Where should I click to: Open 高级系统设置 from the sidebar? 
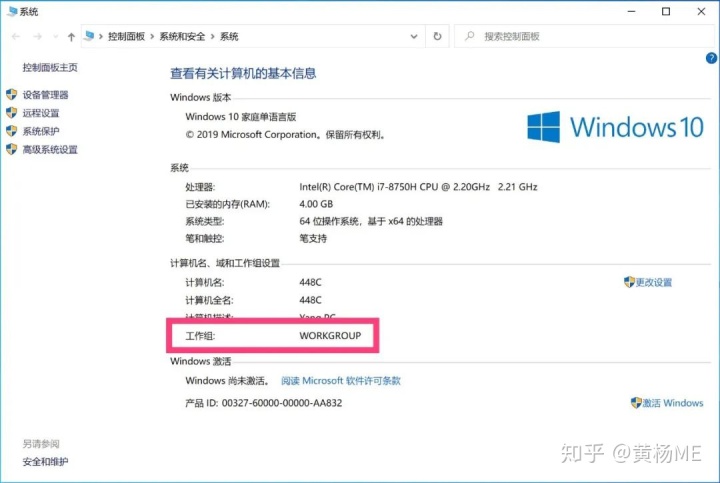click(50, 150)
